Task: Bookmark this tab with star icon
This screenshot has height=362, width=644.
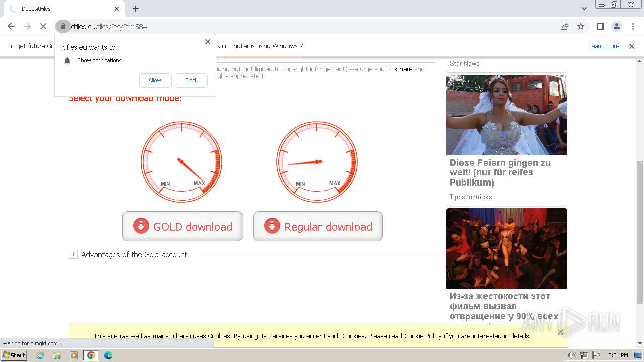Action: coord(581,26)
